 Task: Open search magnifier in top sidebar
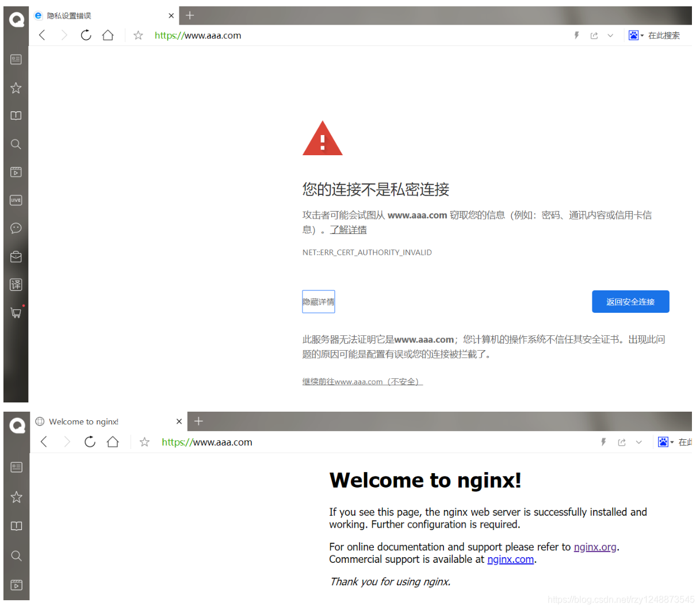click(x=16, y=144)
